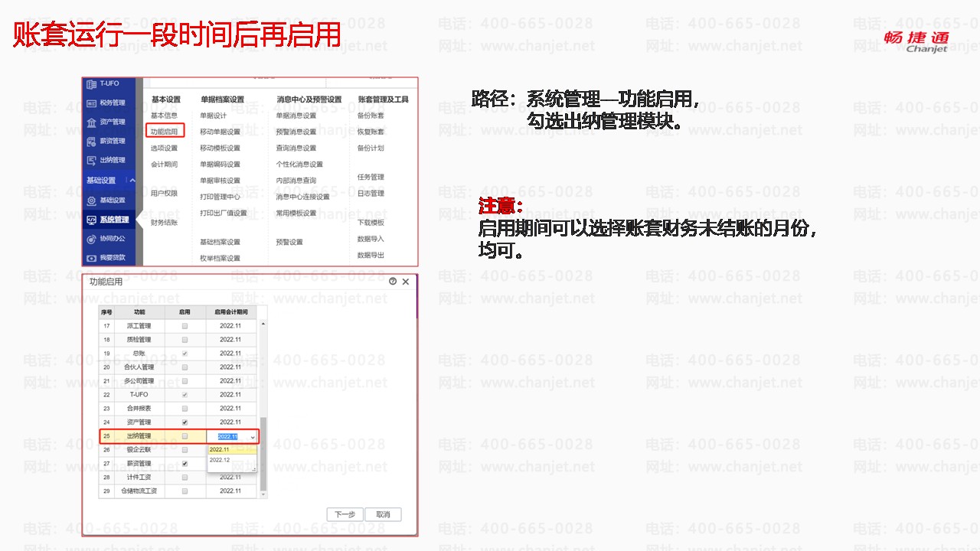Click the 取消 button
This screenshot has width=980, height=551.
click(383, 514)
